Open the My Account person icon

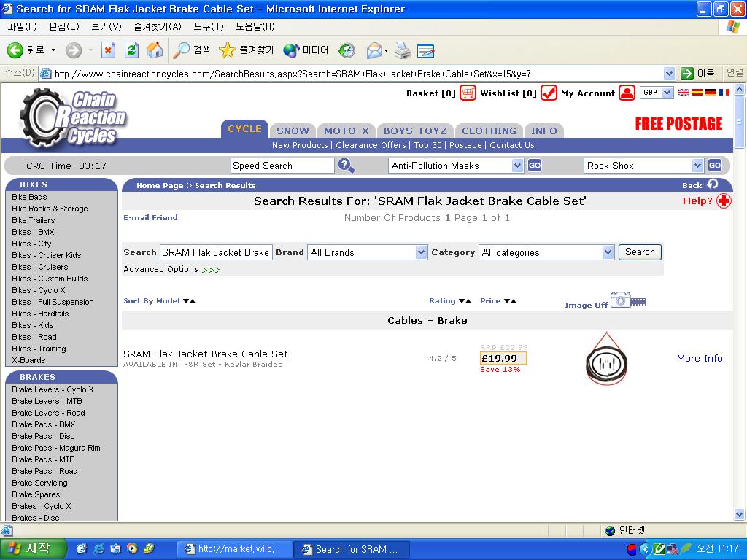[627, 93]
